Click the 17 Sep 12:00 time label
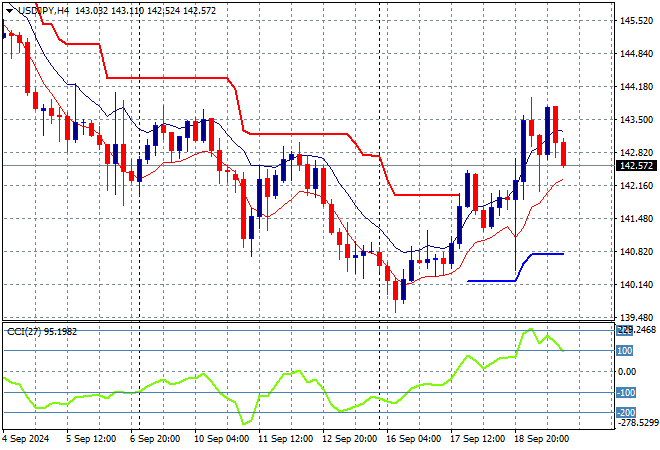This screenshot has height=450, width=660. point(477,439)
